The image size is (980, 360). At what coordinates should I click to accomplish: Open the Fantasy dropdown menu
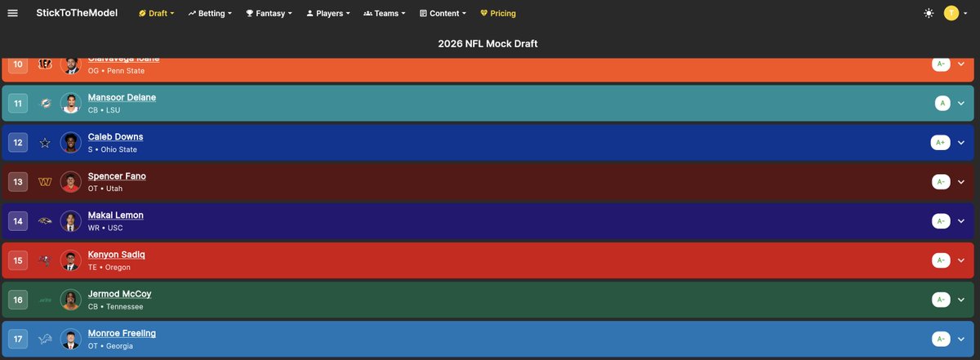coord(270,13)
